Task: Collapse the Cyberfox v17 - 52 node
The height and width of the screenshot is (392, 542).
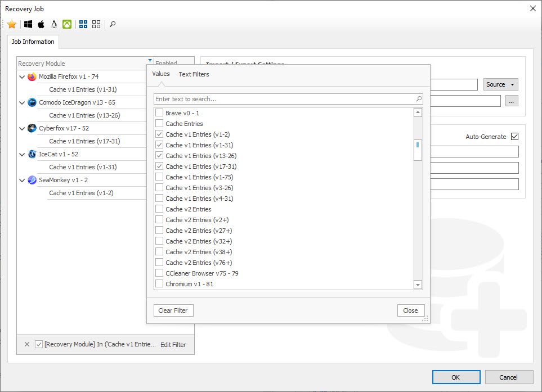Action: (x=22, y=128)
